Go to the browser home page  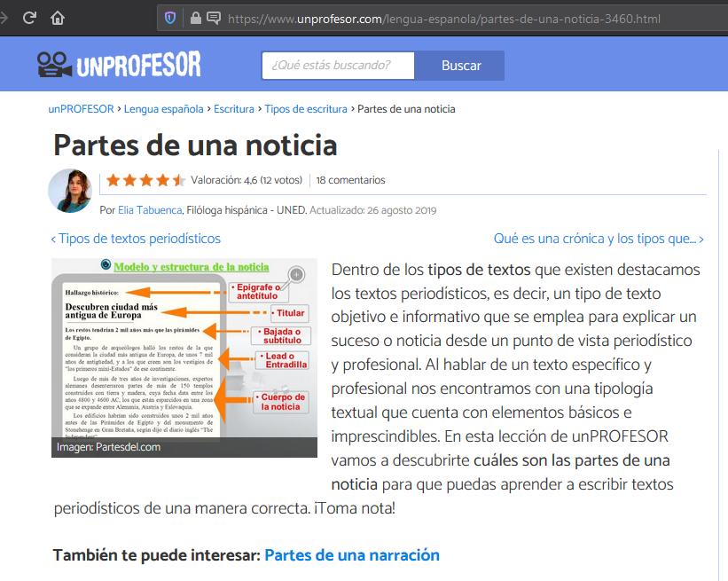pyautogui.click(x=58, y=18)
